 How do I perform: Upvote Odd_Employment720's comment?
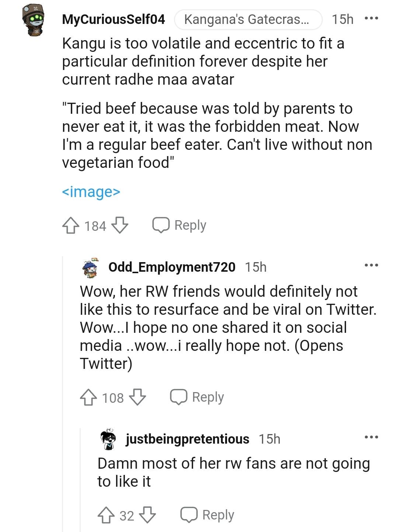click(x=88, y=398)
